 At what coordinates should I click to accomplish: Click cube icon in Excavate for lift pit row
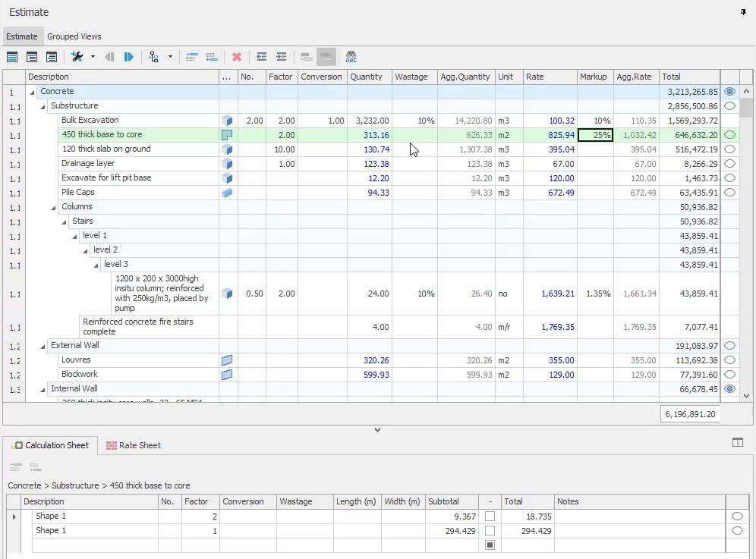pos(227,178)
